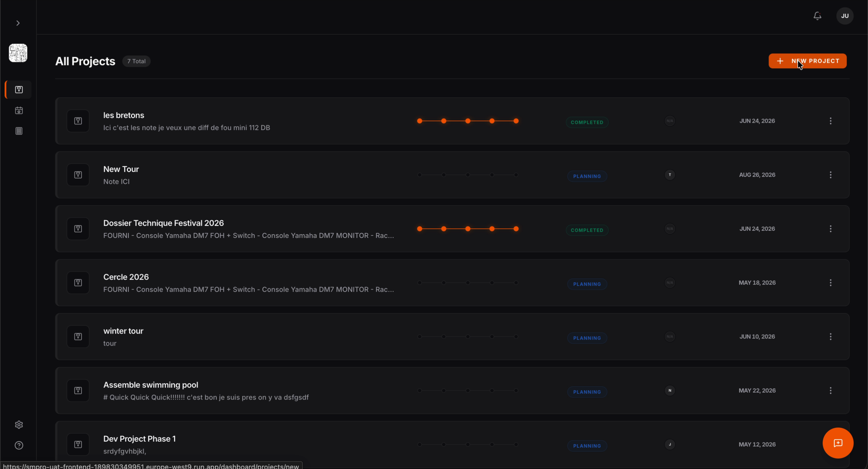Click COMPLETED badge on les bretons
Screen dimensions: 868x469
coord(587,122)
